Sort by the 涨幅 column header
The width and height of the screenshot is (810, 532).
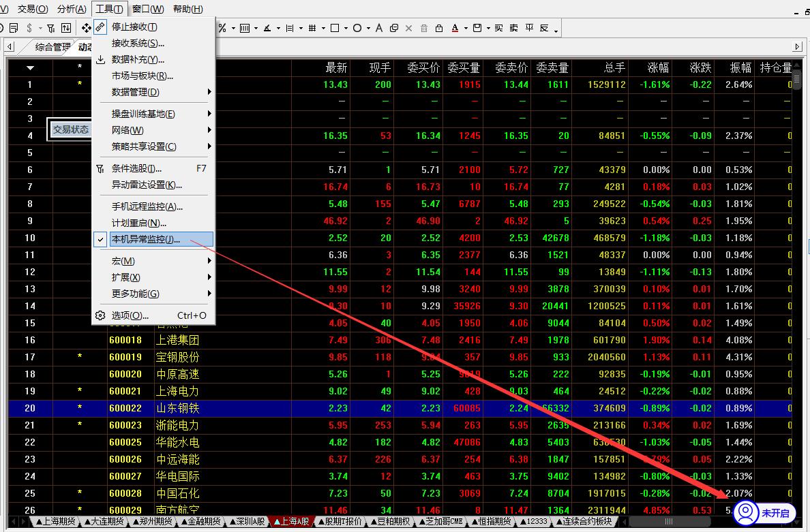click(x=657, y=67)
